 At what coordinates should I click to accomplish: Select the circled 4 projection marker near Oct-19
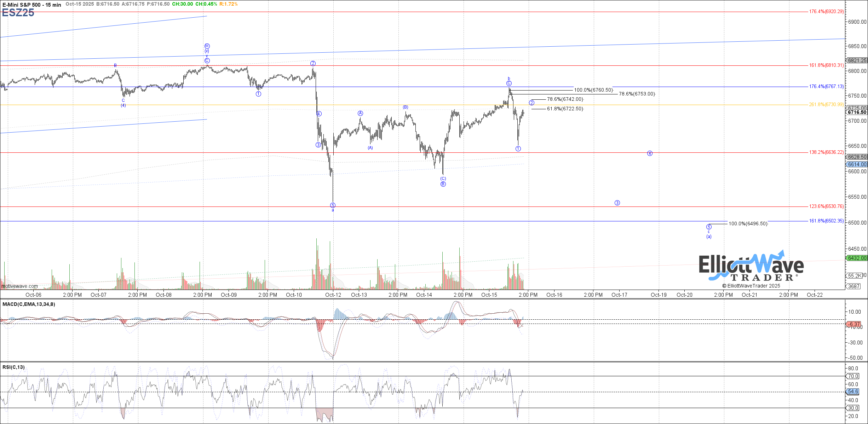click(650, 153)
